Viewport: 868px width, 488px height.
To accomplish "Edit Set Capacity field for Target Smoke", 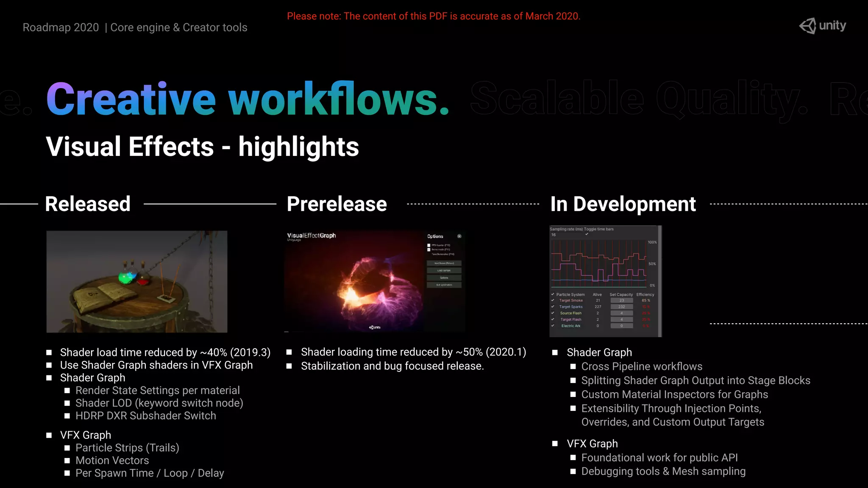I will [622, 300].
